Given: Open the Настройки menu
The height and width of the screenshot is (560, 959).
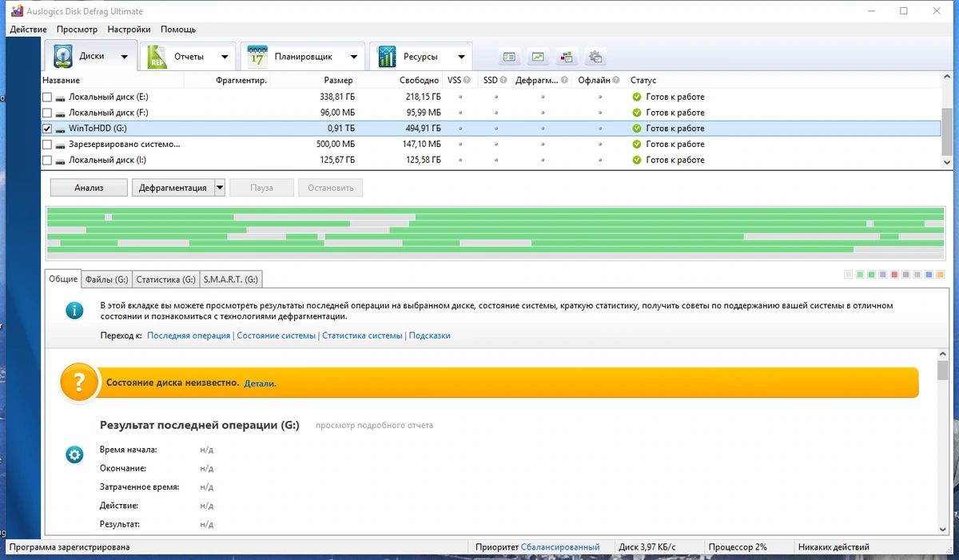Looking at the screenshot, I should (129, 30).
